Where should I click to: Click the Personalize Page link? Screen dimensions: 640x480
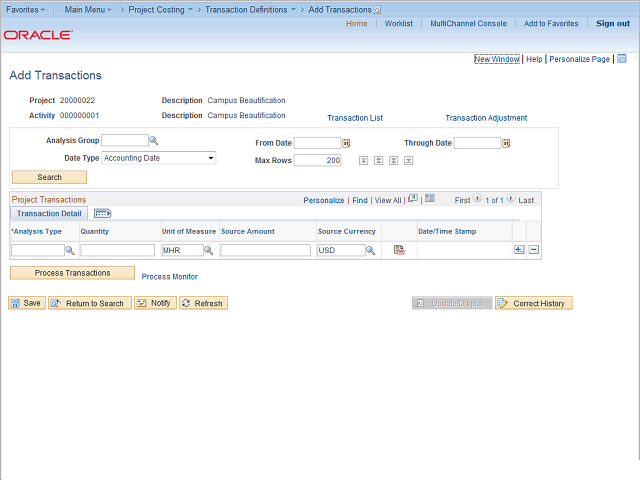point(579,59)
